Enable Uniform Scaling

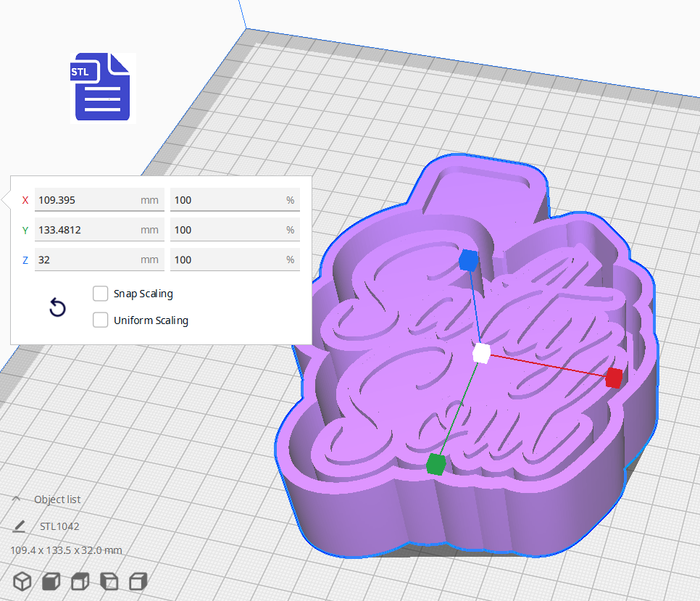tap(100, 320)
